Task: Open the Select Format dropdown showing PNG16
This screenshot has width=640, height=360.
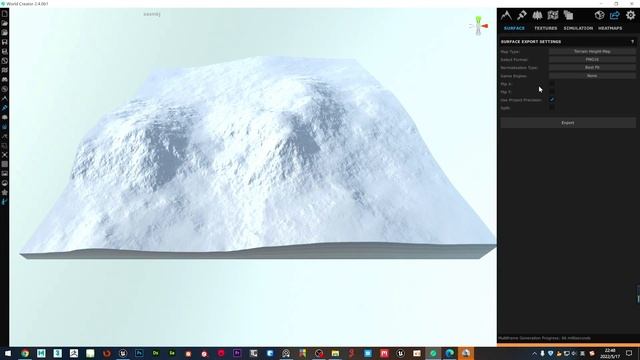Action: pos(592,60)
